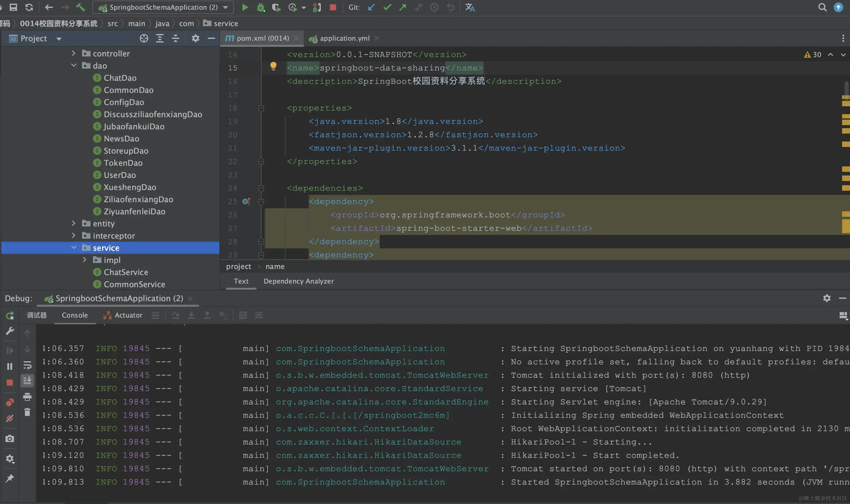Screen dimensions: 850x504
Task: Click the locate file crosshair icon
Action: pos(144,38)
